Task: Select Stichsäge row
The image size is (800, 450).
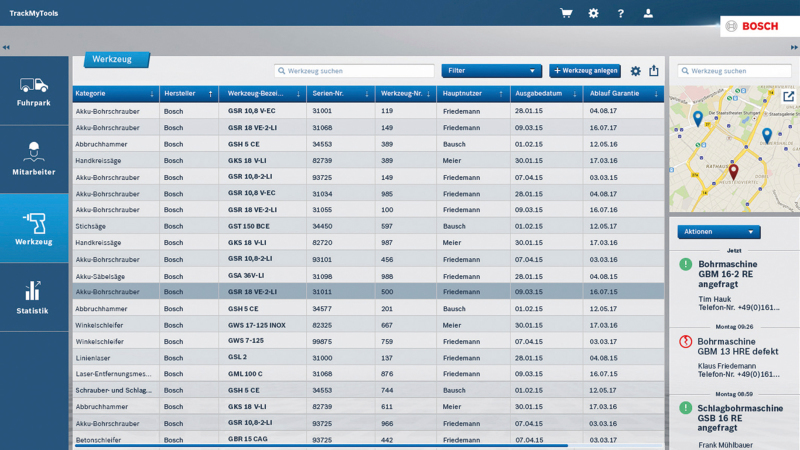Action: [x=368, y=226]
